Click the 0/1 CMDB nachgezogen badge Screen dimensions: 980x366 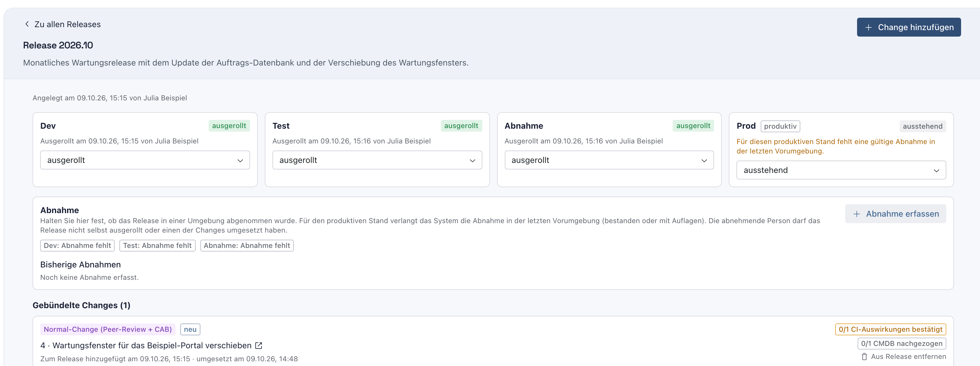(902, 344)
